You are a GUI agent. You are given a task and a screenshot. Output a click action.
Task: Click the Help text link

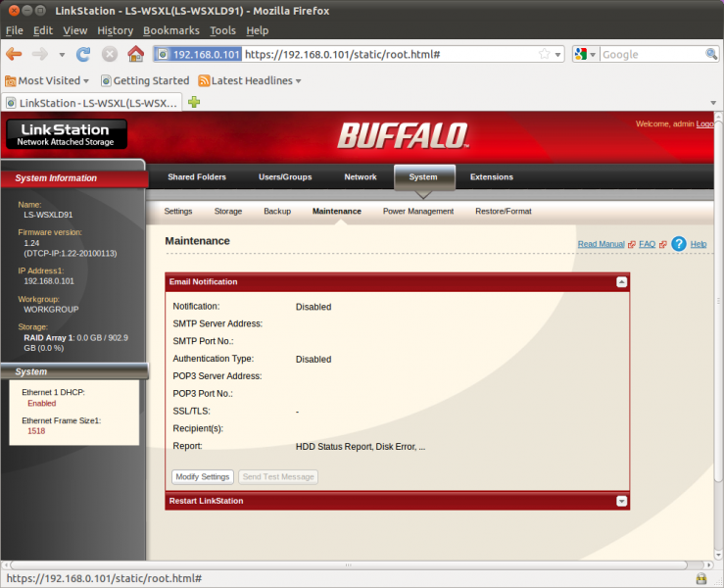(x=699, y=244)
